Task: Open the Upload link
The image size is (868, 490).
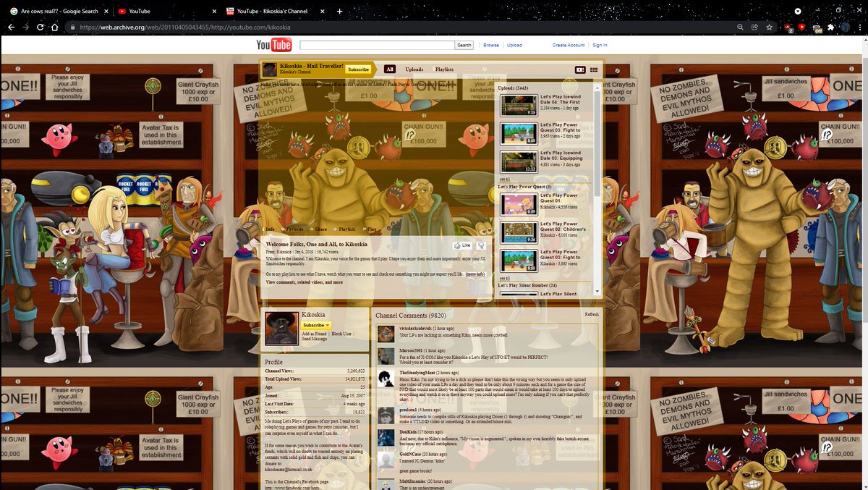Action: 514,45
